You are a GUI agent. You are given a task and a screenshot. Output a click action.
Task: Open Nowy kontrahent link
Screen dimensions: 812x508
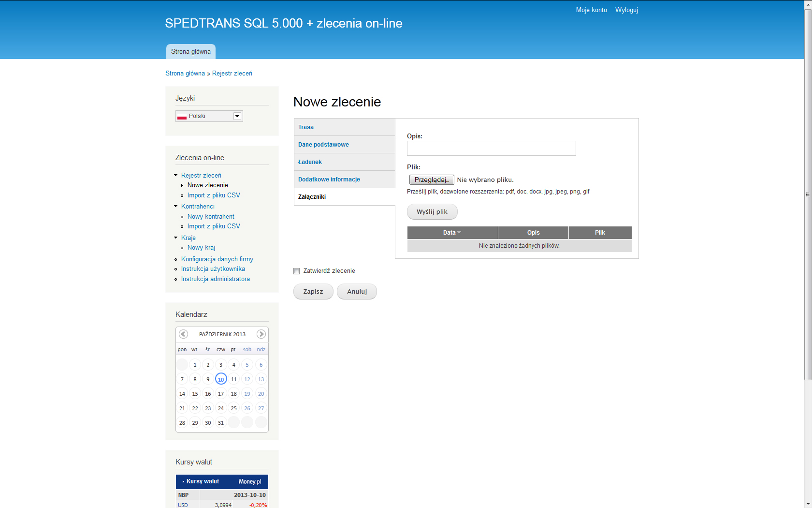(x=211, y=217)
